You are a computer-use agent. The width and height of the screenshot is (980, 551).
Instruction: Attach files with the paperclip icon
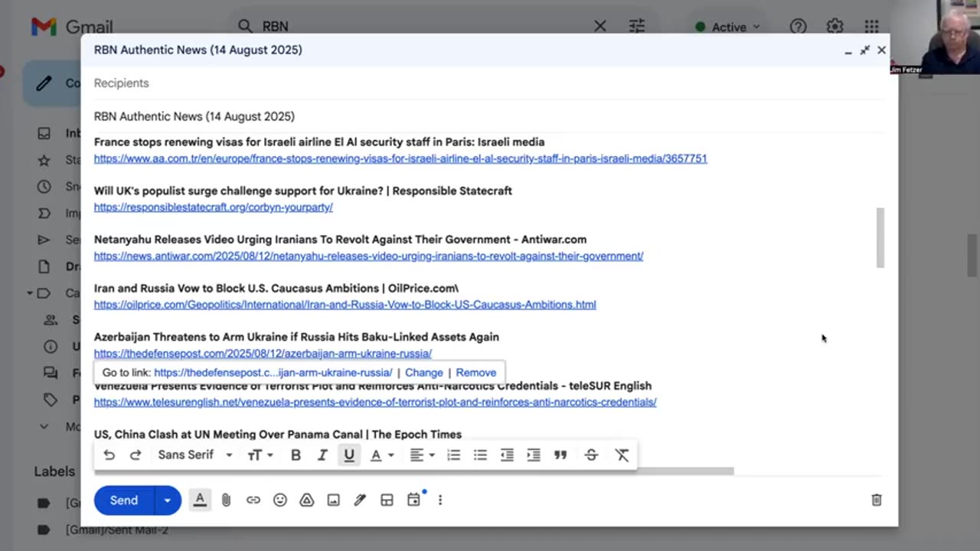pos(227,500)
